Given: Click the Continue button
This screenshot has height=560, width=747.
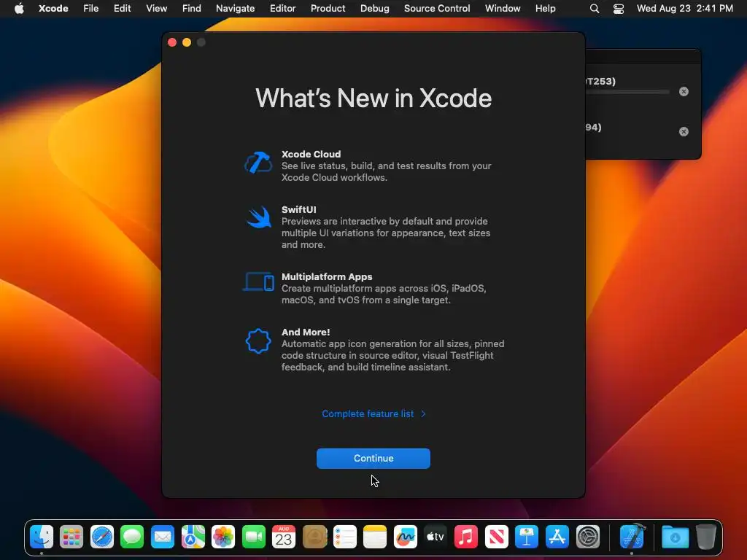Looking at the screenshot, I should point(373,458).
